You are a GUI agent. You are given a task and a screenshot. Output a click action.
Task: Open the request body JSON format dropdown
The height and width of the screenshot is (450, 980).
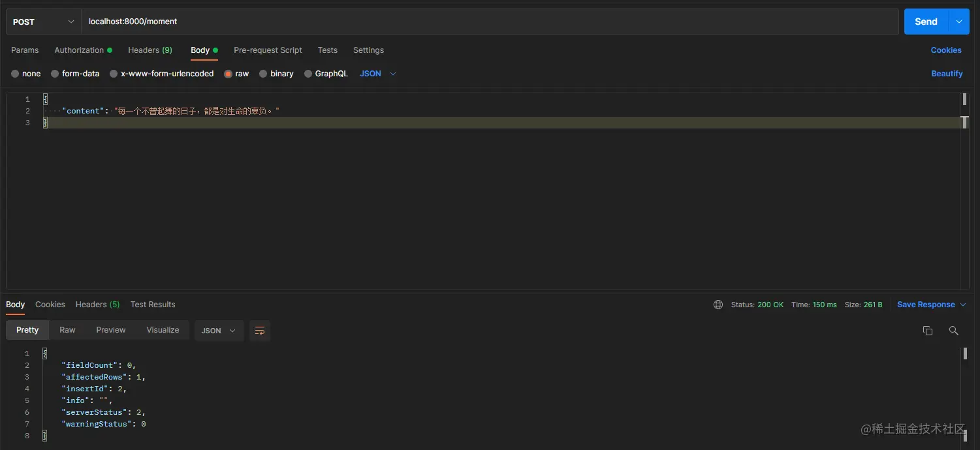pyautogui.click(x=378, y=74)
